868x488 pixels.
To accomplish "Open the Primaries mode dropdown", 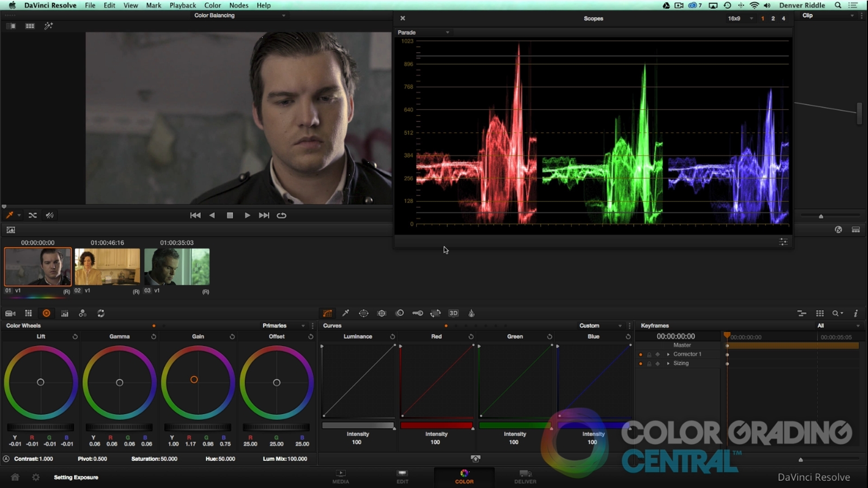I will pyautogui.click(x=283, y=326).
